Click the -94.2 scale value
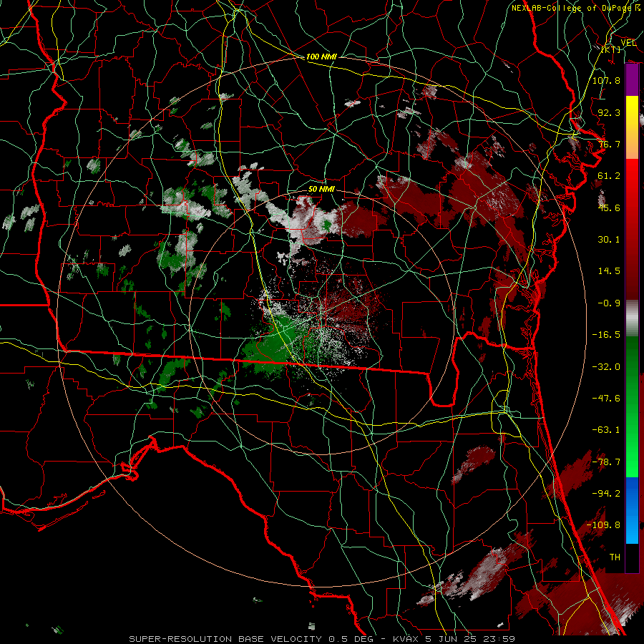Image resolution: width=644 pixels, height=644 pixels. click(606, 493)
